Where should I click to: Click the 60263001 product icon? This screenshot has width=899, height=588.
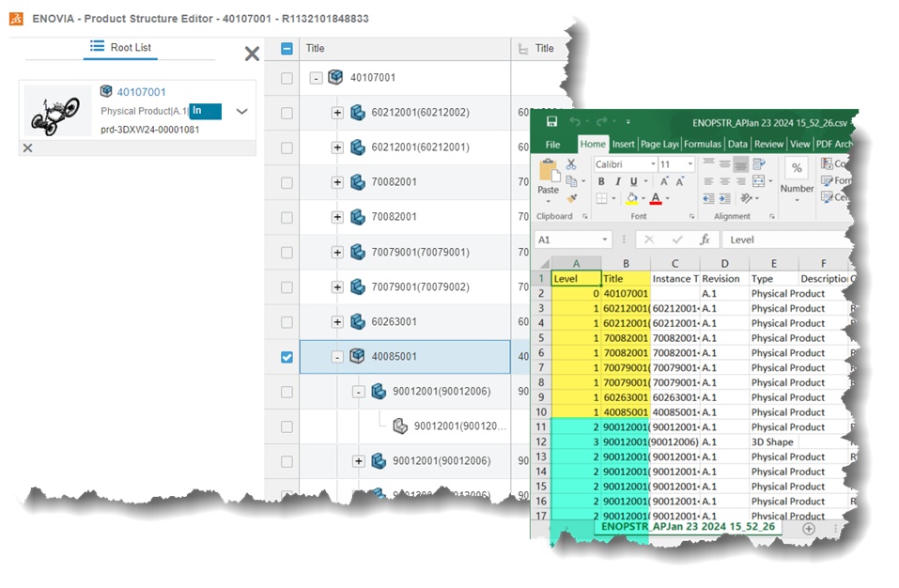358,321
